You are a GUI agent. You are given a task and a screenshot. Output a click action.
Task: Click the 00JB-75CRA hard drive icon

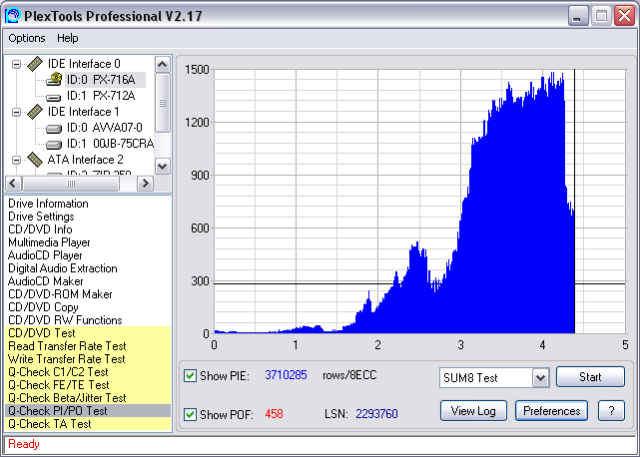pos(55,144)
